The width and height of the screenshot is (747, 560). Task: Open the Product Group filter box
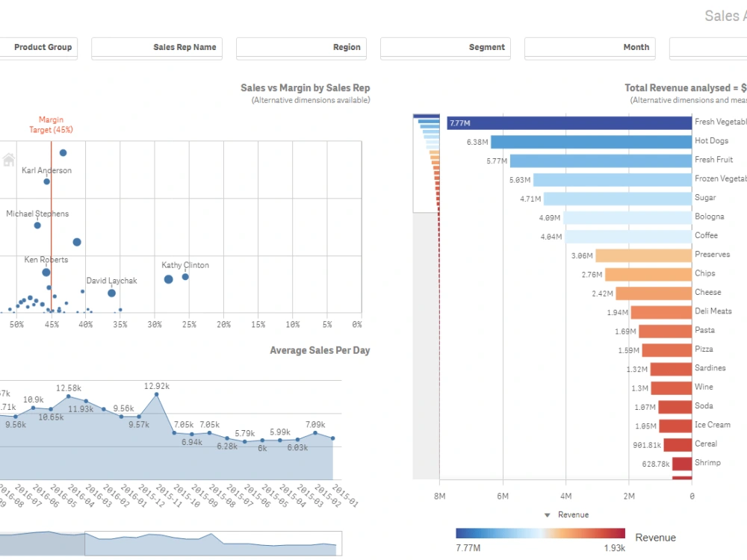[x=39, y=48]
